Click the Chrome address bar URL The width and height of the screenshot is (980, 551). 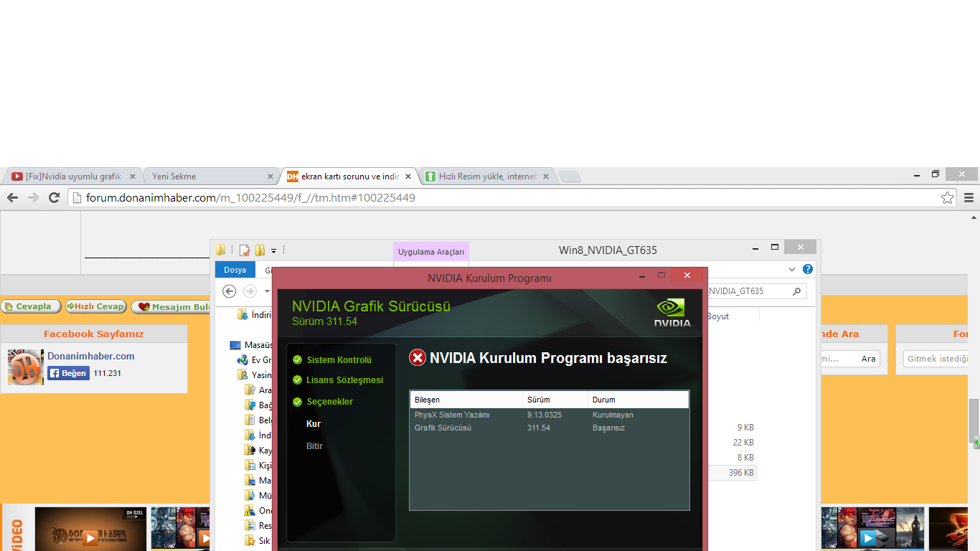coord(251,197)
